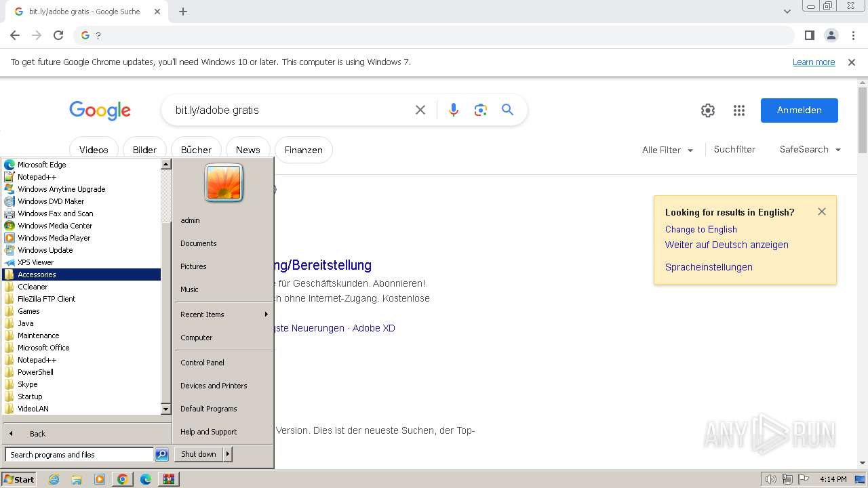This screenshot has height=488, width=868.
Task: Launch Notepad++ program in the Start menu
Action: coord(81,177)
